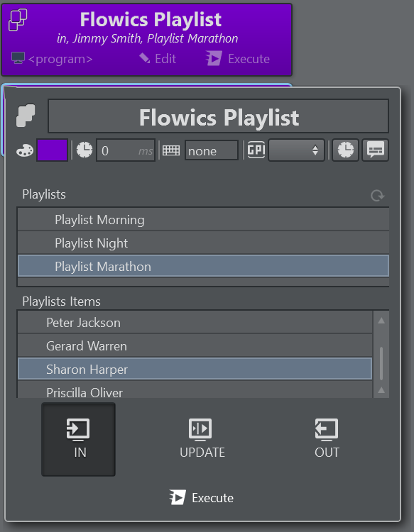The width and height of the screenshot is (414, 532).
Task: Click the execute arrow icon on block
Action: tap(214, 58)
